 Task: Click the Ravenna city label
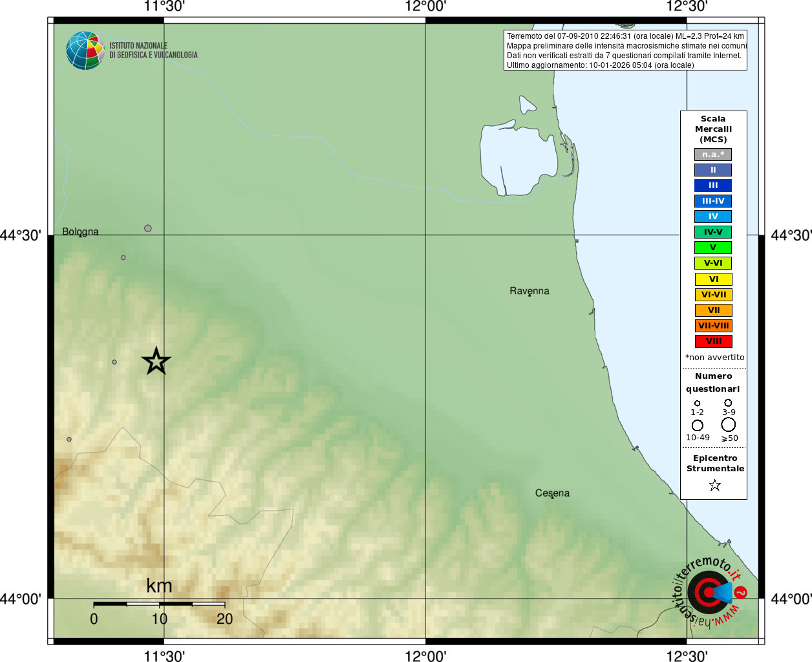click(529, 291)
